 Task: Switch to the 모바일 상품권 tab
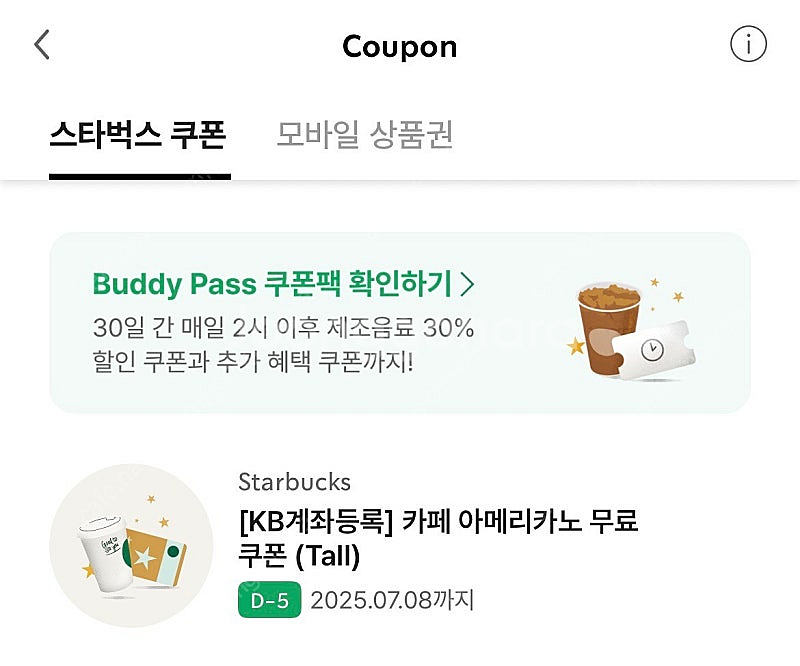364,135
